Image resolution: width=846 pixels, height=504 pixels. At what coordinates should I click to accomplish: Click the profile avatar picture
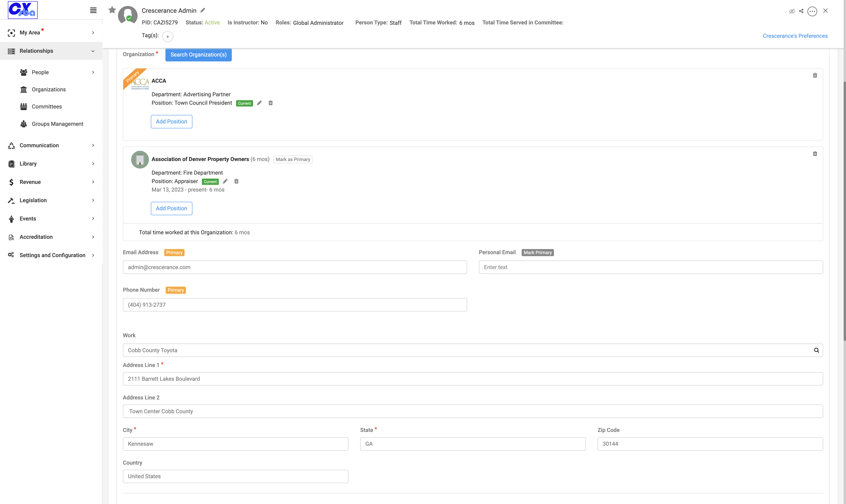pyautogui.click(x=128, y=16)
